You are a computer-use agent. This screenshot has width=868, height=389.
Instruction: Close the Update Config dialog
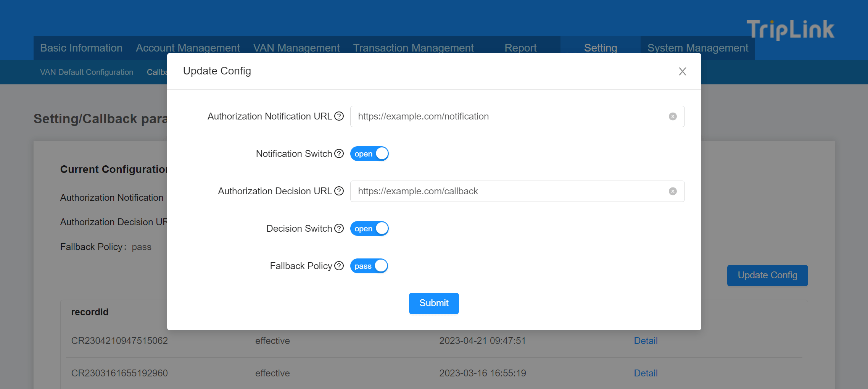682,71
